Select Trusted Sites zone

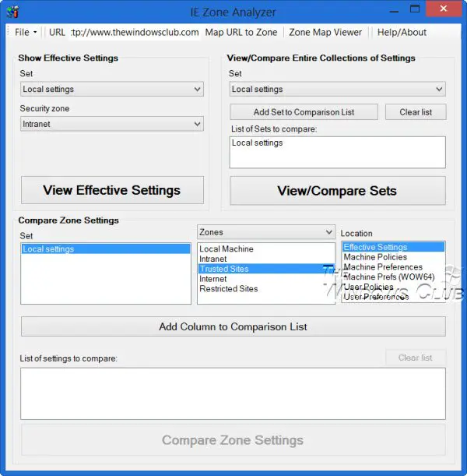(266, 269)
